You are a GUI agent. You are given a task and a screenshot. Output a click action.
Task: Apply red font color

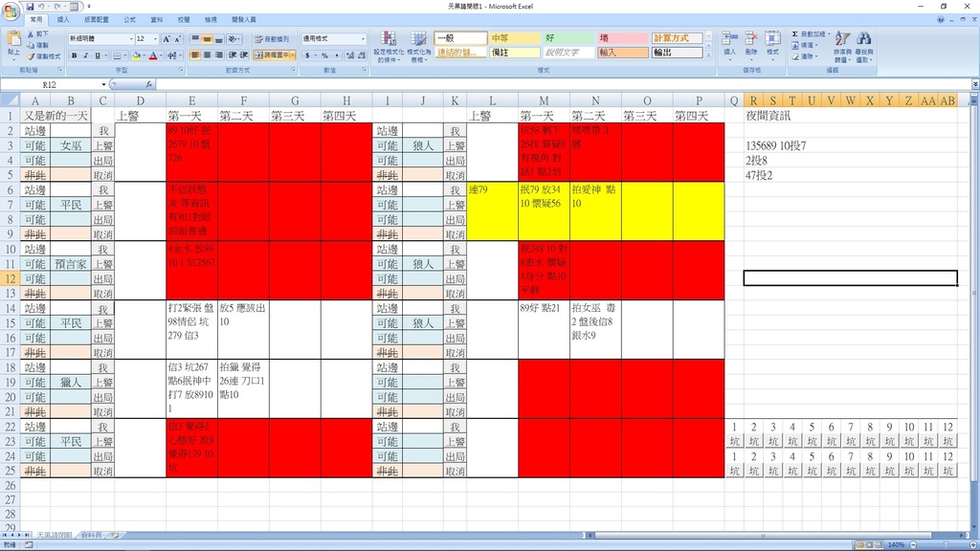tap(153, 55)
